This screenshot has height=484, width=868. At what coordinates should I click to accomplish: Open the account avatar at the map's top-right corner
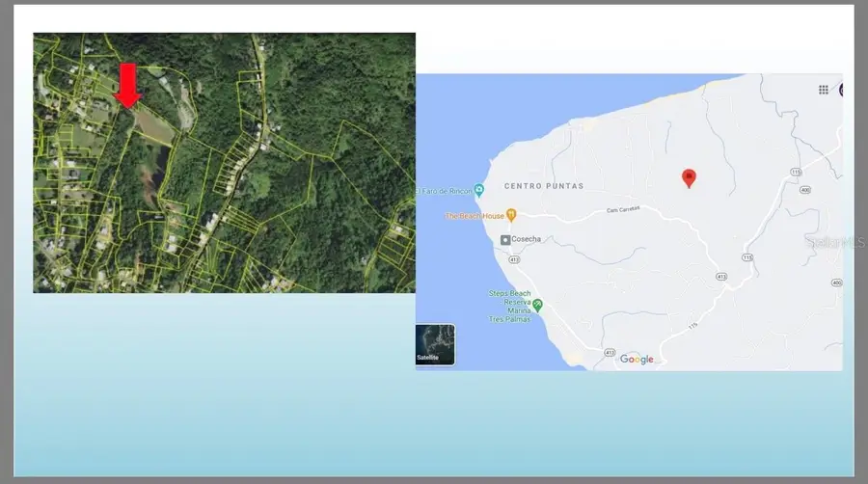pos(840,90)
